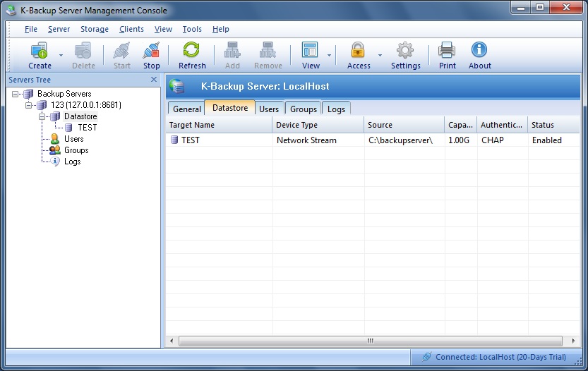This screenshot has width=588, height=371.
Task: Open the Help menu
Action: click(x=220, y=29)
